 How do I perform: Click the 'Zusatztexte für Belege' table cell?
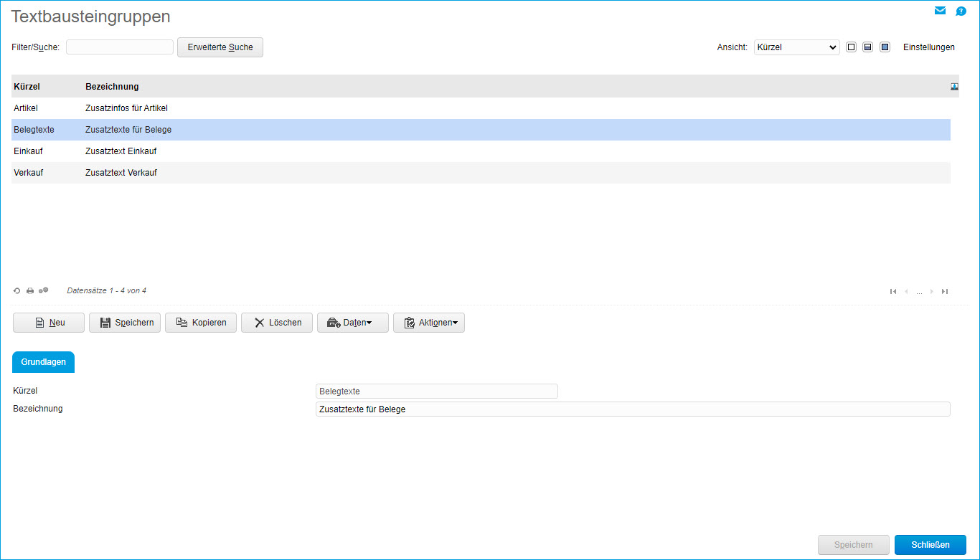click(128, 130)
